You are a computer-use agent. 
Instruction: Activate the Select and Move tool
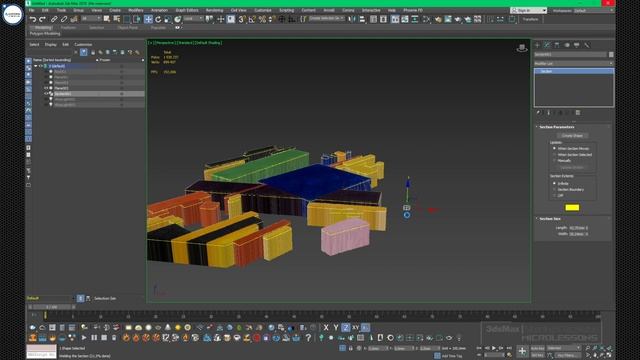148,19
